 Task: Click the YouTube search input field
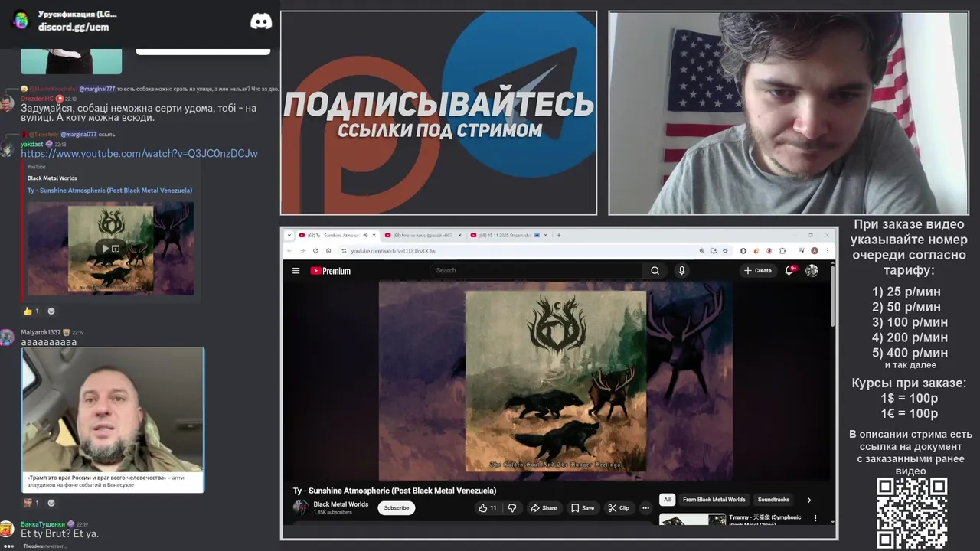click(x=537, y=270)
